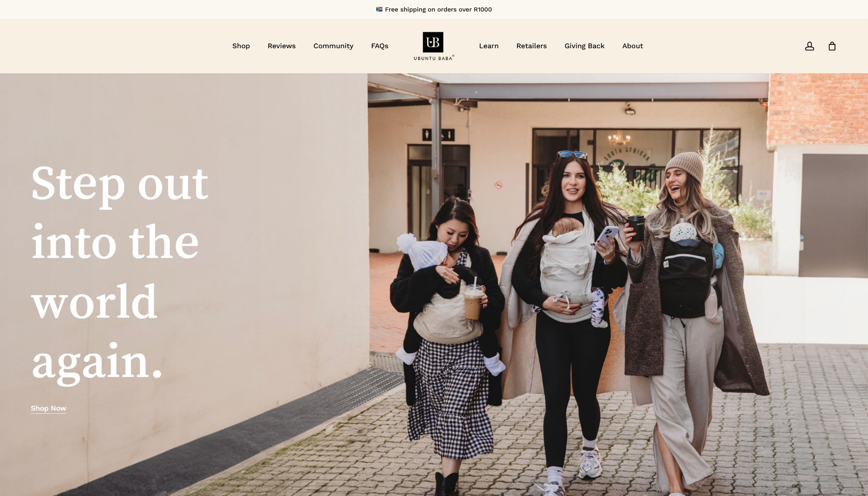
Task: Open the Learn menu item
Action: [489, 46]
